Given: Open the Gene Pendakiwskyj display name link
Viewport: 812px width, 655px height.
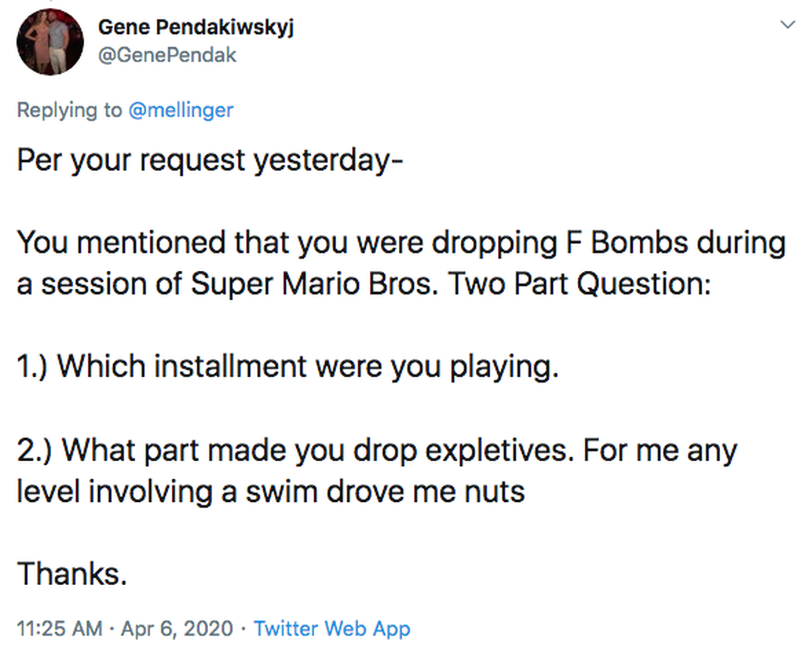Looking at the screenshot, I should [196, 27].
